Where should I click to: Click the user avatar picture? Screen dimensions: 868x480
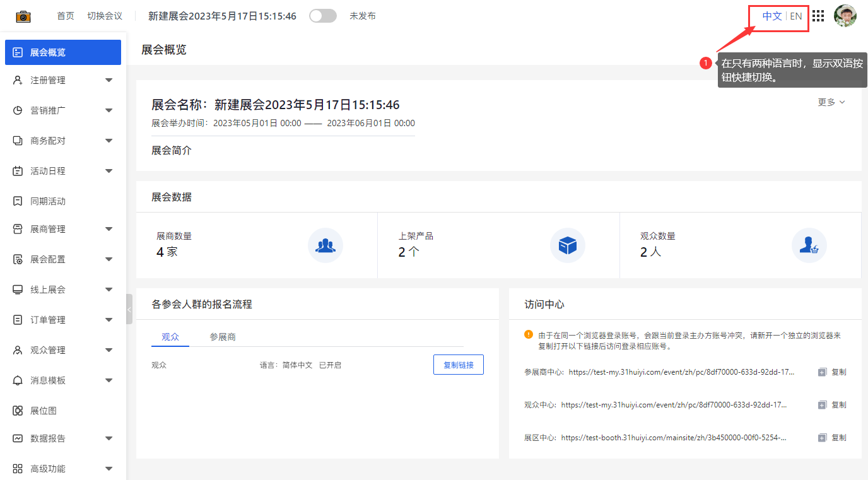click(845, 16)
